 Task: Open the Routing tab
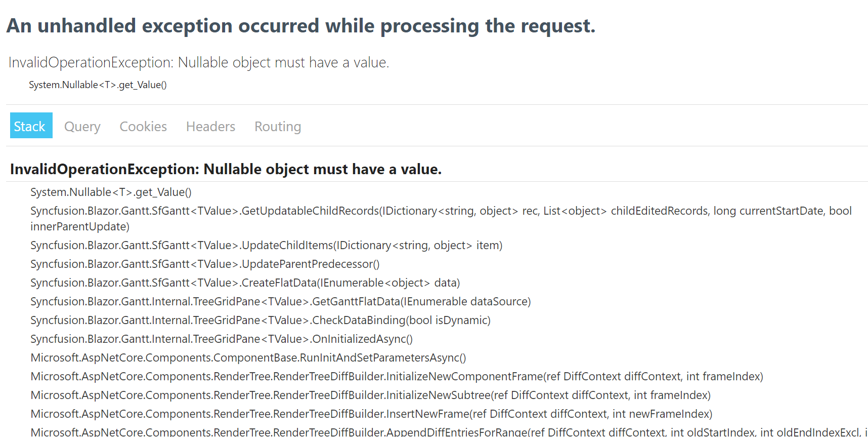click(x=277, y=126)
